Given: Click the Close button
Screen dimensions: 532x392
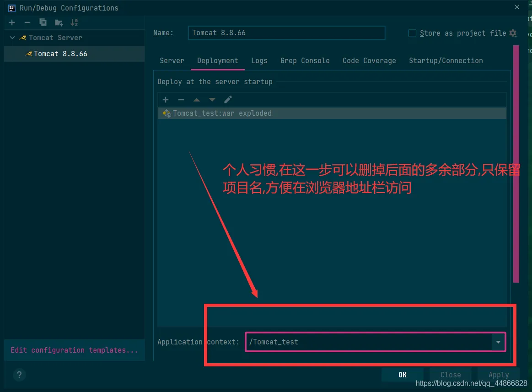Looking at the screenshot, I should pos(451,375).
